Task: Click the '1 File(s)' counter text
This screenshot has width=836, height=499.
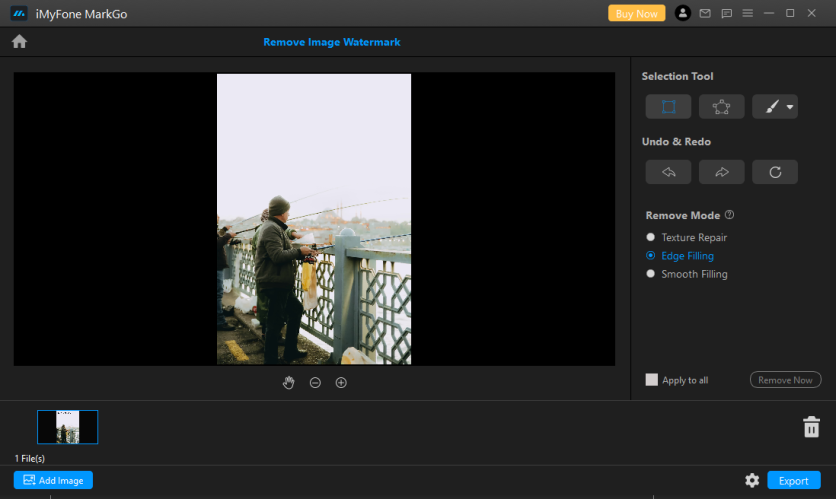Action: point(30,458)
